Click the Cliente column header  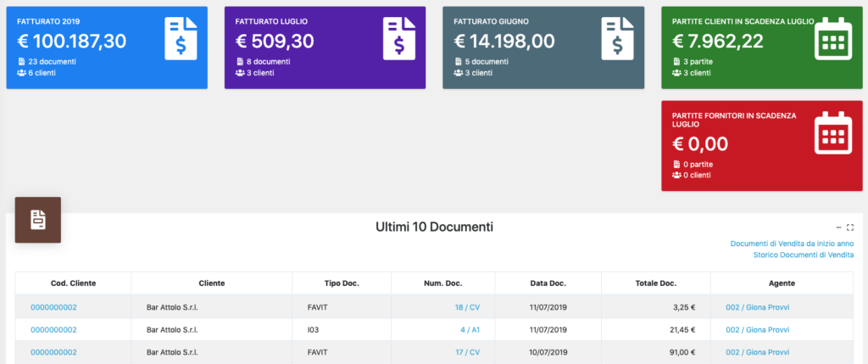pos(211,283)
